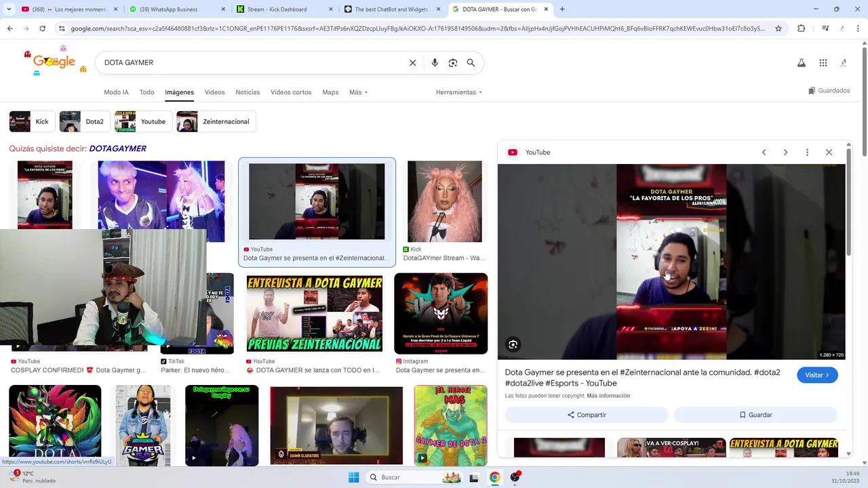This screenshot has width=868, height=488.
Task: Open the Maps tab
Action: tap(330, 92)
